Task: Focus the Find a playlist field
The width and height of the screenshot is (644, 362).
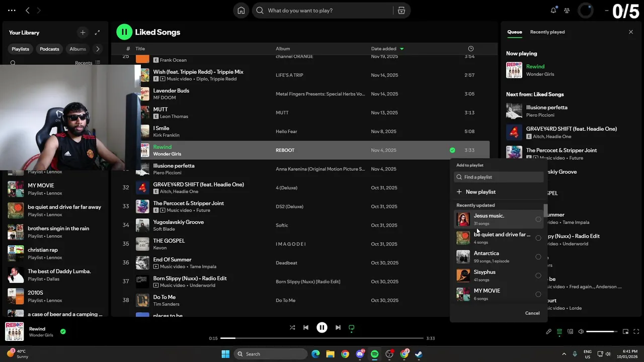Action: click(x=499, y=177)
